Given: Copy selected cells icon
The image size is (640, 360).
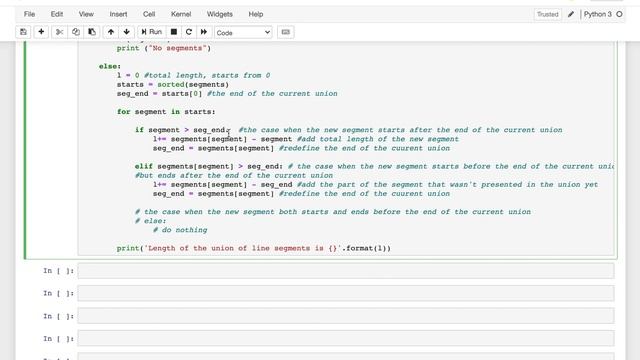Looking at the screenshot, I should pyautogui.click(x=76, y=32).
